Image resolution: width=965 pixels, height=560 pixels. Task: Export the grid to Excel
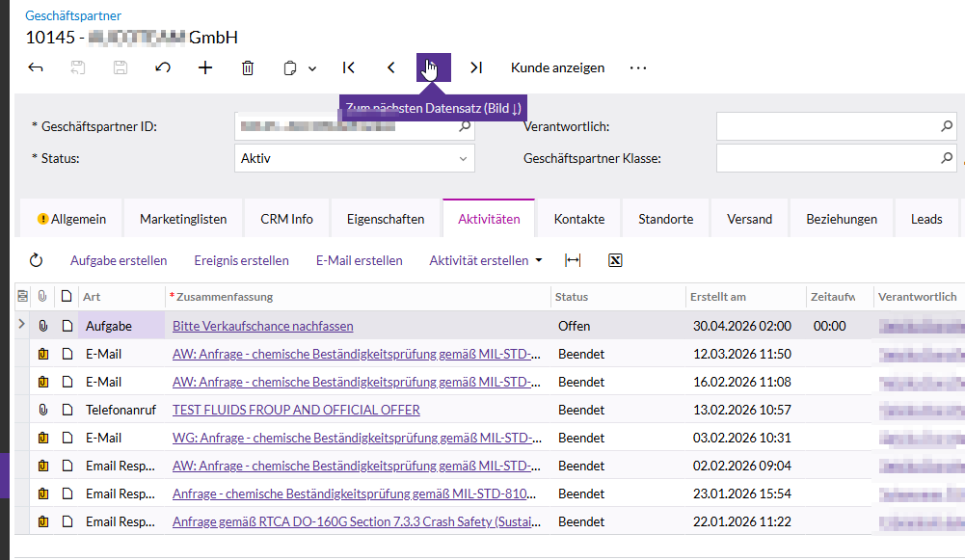(615, 260)
